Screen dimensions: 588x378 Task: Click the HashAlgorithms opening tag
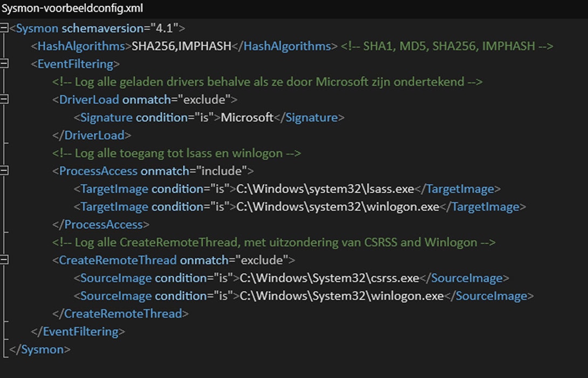(79, 46)
